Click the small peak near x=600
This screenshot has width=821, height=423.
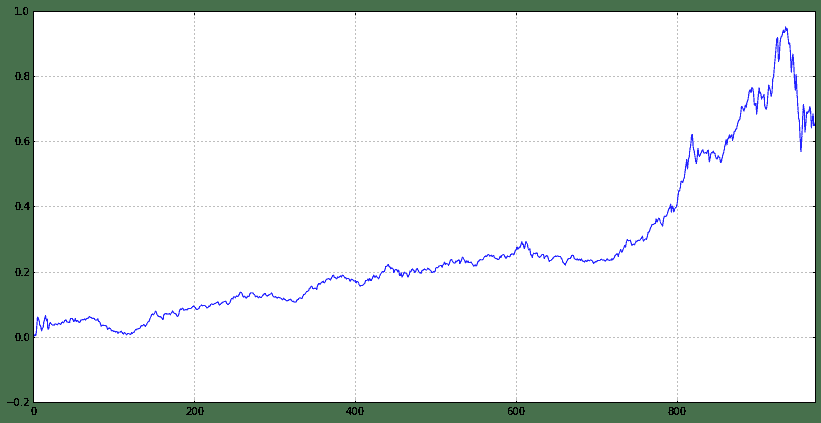tap(523, 242)
